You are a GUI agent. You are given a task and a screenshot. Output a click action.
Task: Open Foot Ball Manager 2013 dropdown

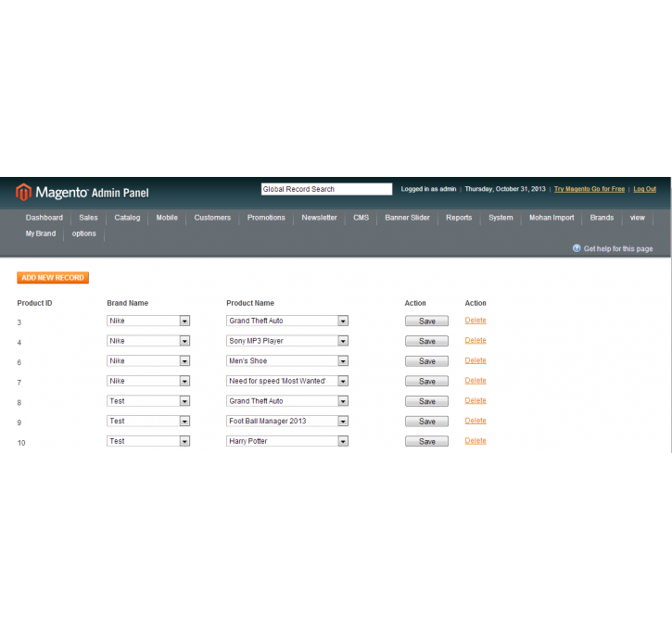287,422
